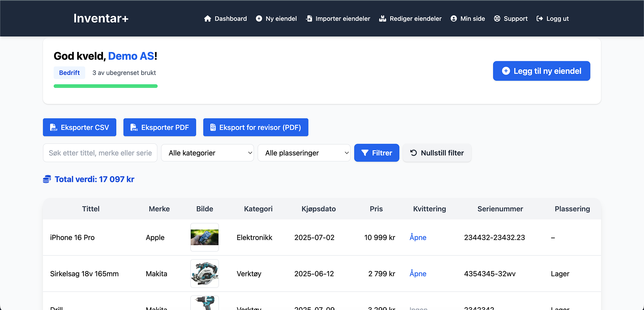This screenshot has height=310, width=644.
Task: Click the Logg ut exit icon
Action: pos(540,19)
